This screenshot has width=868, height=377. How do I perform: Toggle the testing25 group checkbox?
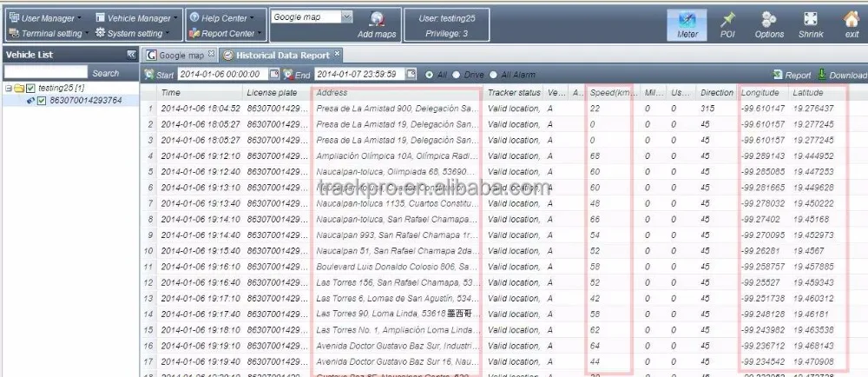[x=31, y=88]
